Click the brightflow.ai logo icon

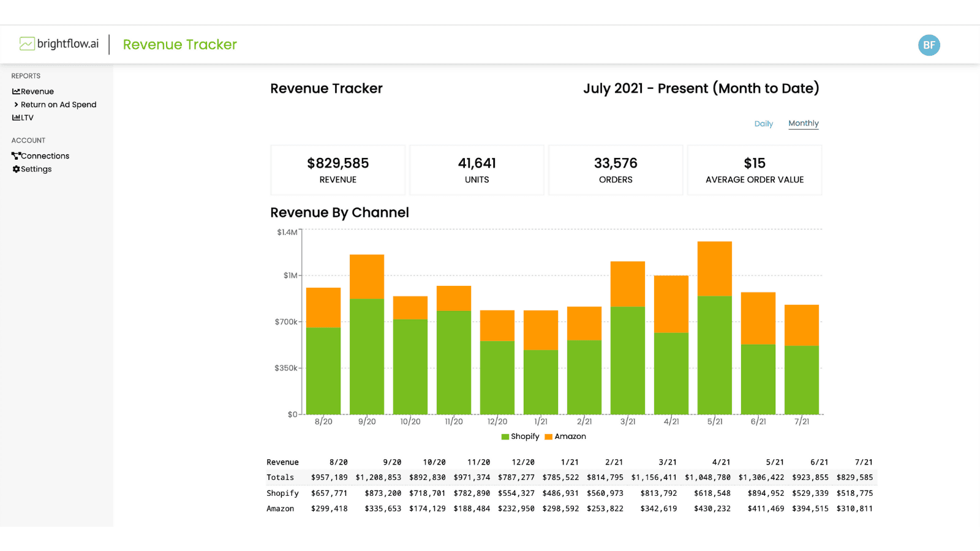pos(26,44)
